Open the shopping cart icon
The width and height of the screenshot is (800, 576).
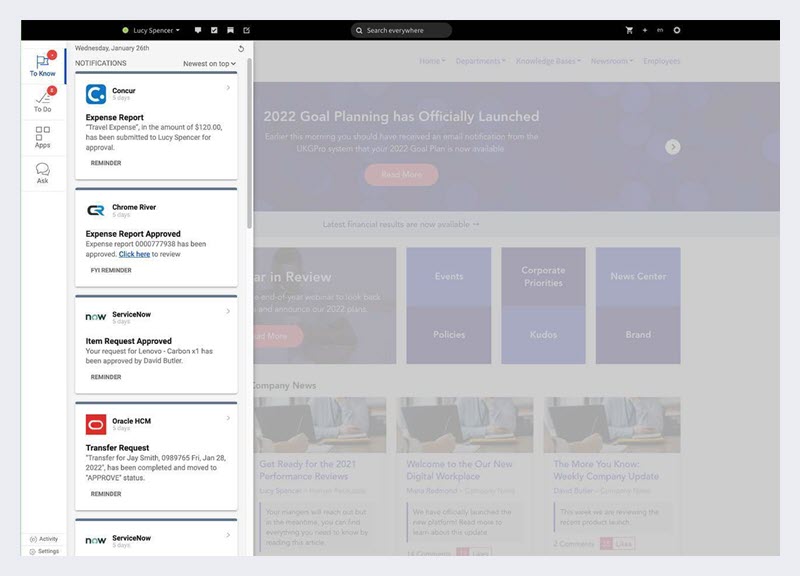coord(629,30)
